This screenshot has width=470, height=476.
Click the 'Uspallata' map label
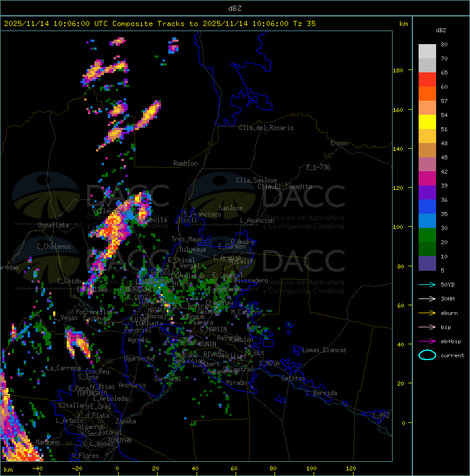[53, 225]
